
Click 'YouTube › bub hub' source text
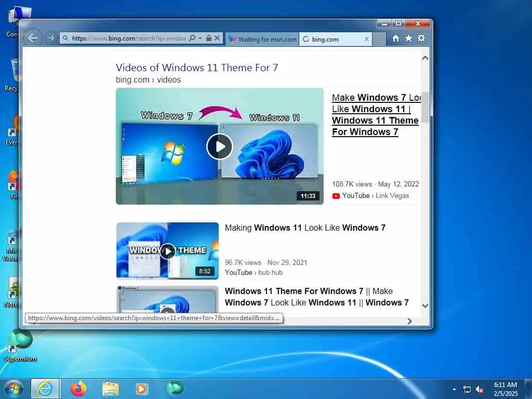(254, 272)
